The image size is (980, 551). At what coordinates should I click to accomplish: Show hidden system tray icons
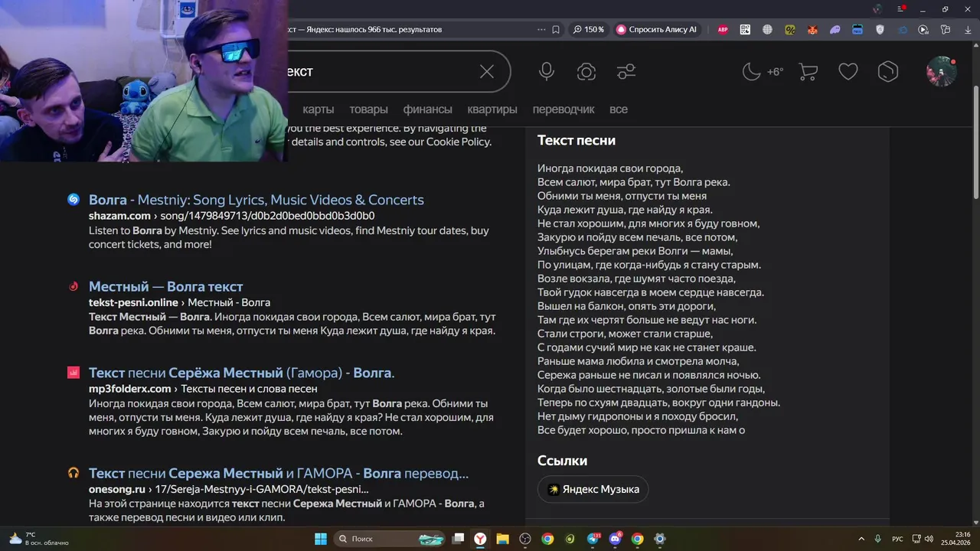click(861, 539)
